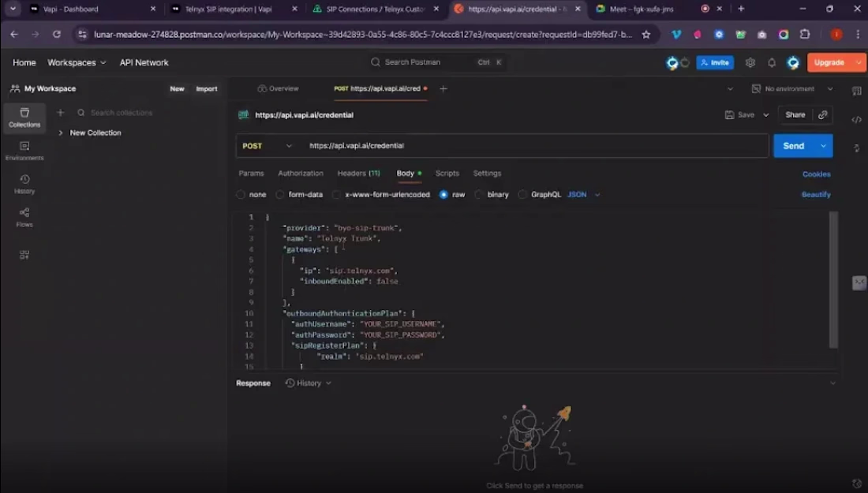The image size is (868, 493).
Task: Select the form-data body type
Action: (279, 195)
